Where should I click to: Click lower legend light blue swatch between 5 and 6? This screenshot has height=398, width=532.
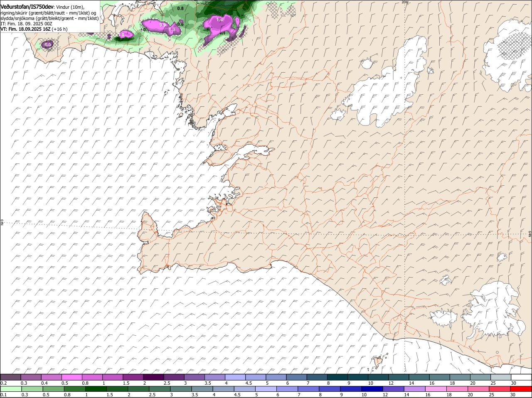pyautogui.click(x=266, y=389)
